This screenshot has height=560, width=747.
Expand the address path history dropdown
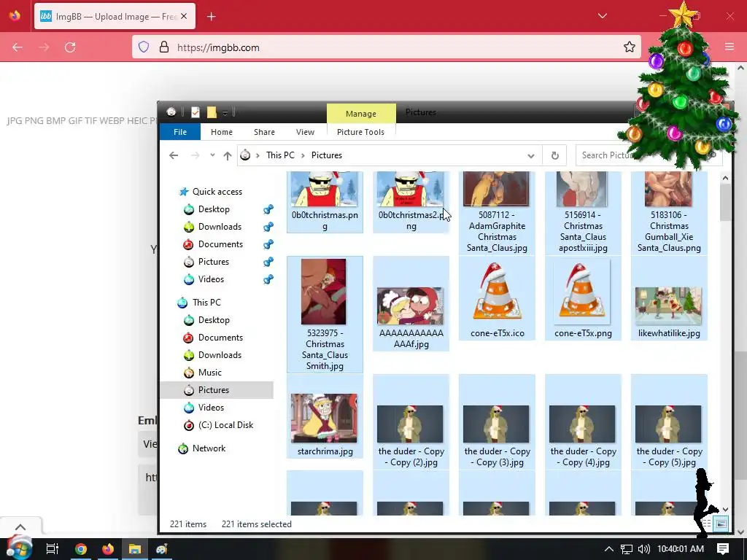(531, 156)
